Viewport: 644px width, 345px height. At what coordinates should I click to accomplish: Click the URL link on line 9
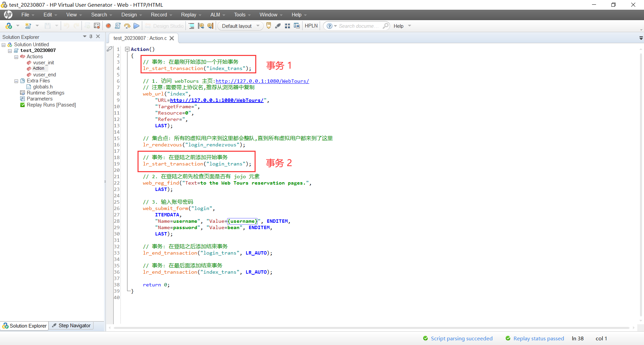[x=217, y=100]
